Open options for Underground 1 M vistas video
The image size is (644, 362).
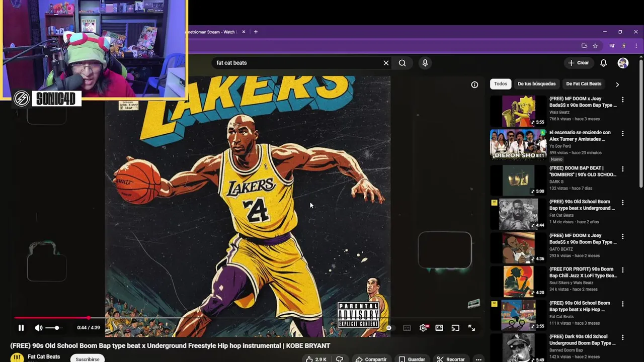[x=622, y=203]
